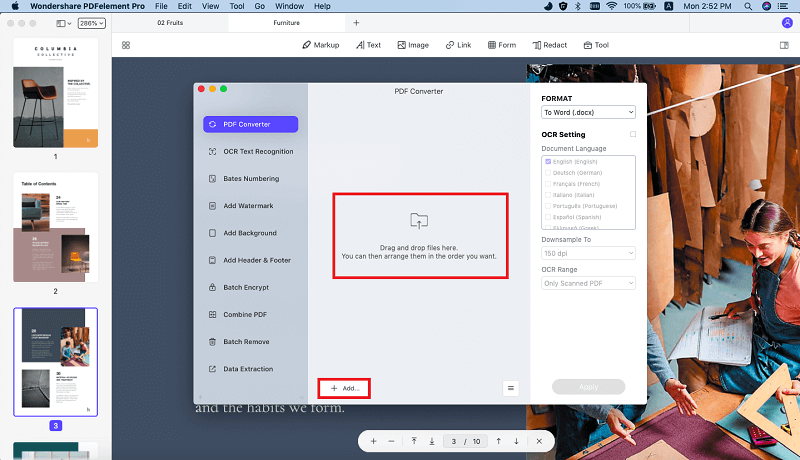The image size is (800, 460).
Task: Open the Tool menu in menu bar
Action: click(x=237, y=6)
